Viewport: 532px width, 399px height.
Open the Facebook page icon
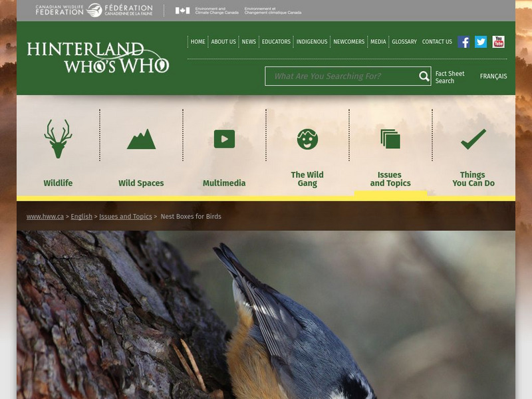(464, 42)
